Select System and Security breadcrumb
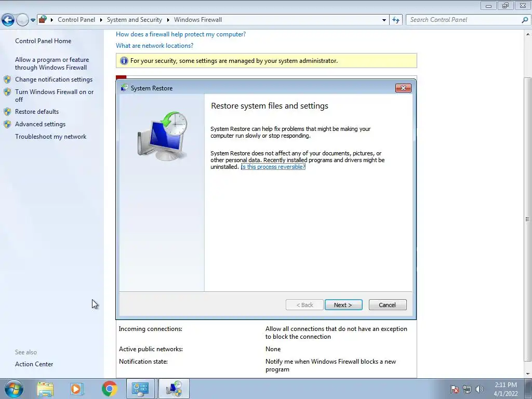Screen dimensions: 532x399 (x=135, y=20)
